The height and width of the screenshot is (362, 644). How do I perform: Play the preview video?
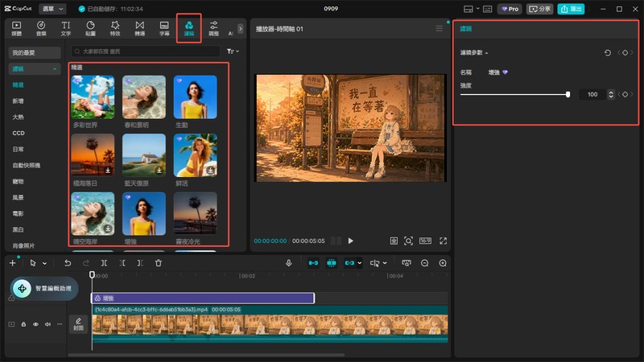tap(350, 241)
